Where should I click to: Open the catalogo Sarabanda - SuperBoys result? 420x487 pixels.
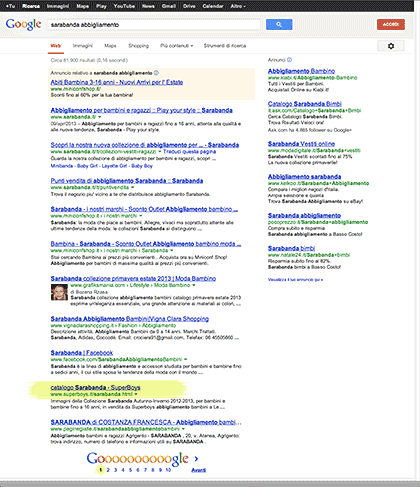click(95, 387)
